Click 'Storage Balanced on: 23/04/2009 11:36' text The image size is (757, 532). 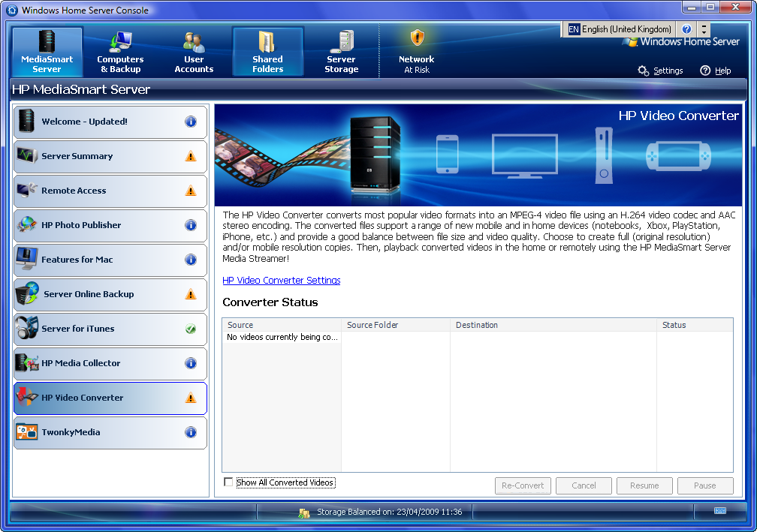[389, 512]
